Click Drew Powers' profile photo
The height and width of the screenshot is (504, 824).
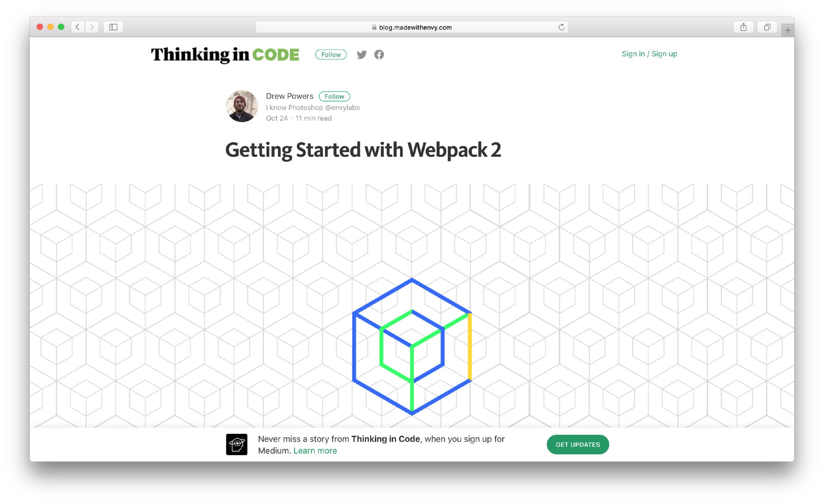click(x=242, y=106)
